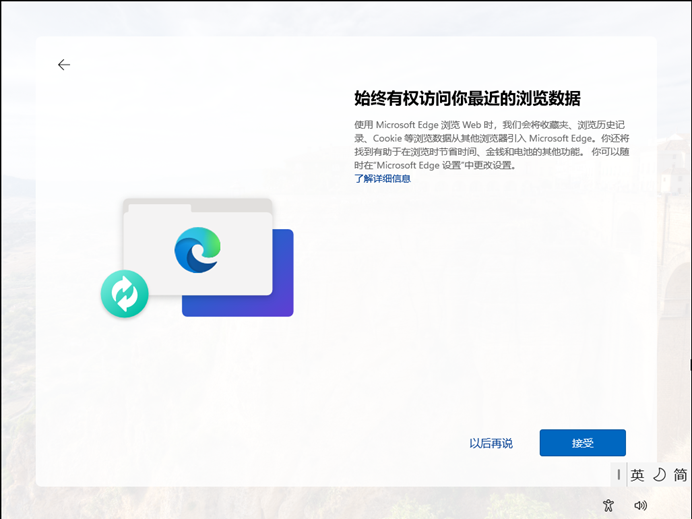The width and height of the screenshot is (692, 519).
Task: Open the volume speaker icon
Action: pyautogui.click(x=640, y=505)
